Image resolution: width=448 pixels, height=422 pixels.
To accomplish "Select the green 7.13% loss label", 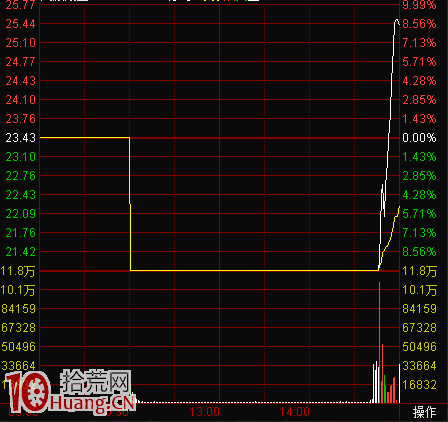I will click(x=419, y=233).
